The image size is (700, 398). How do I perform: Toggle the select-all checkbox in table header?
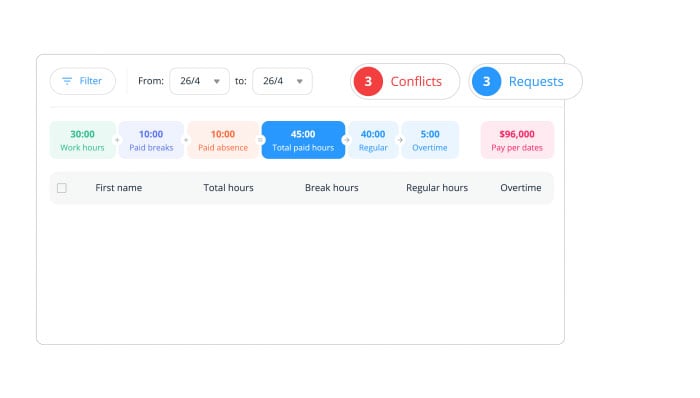[x=62, y=188]
